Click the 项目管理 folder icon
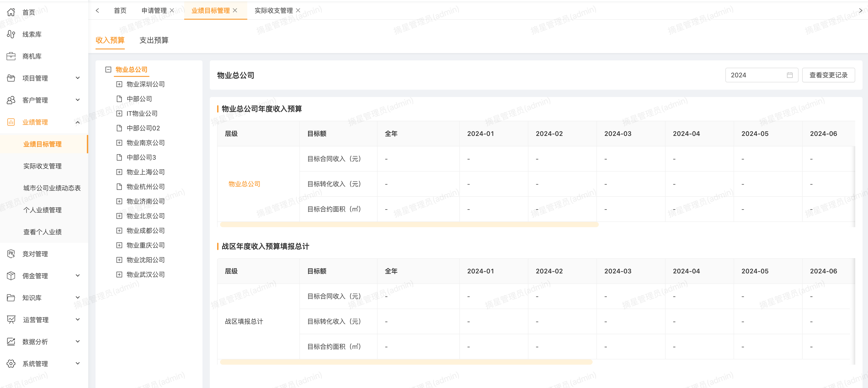 click(x=11, y=78)
